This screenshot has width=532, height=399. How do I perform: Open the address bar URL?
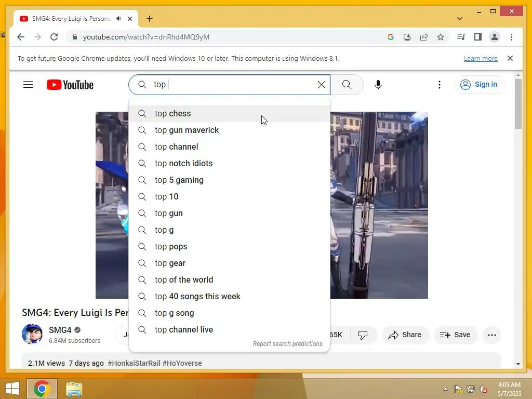146,37
